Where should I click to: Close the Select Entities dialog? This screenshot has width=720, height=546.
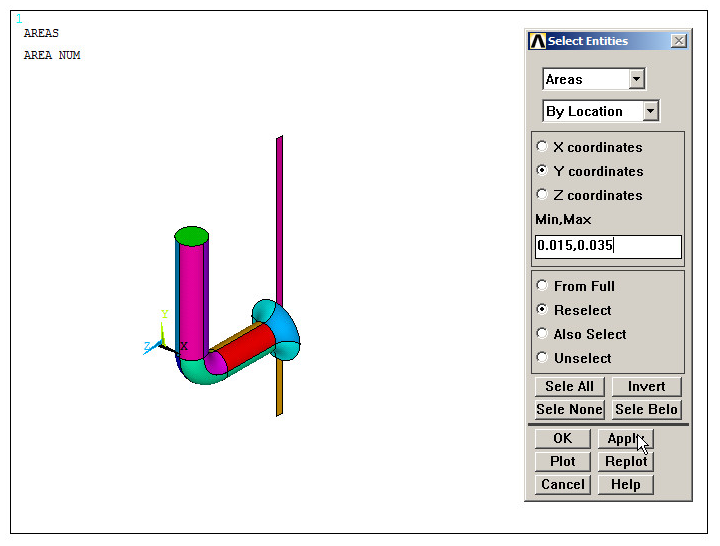679,41
